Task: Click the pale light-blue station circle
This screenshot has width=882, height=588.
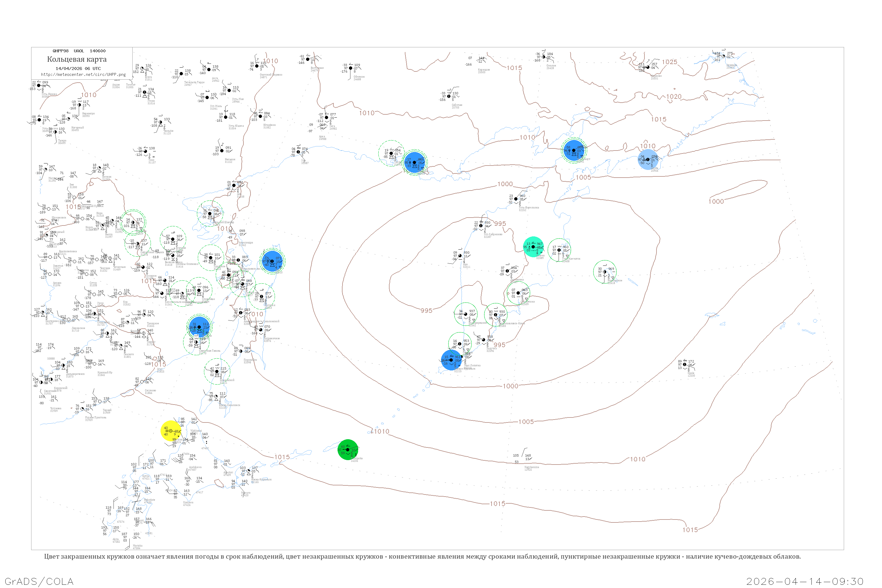Action: 648,159
